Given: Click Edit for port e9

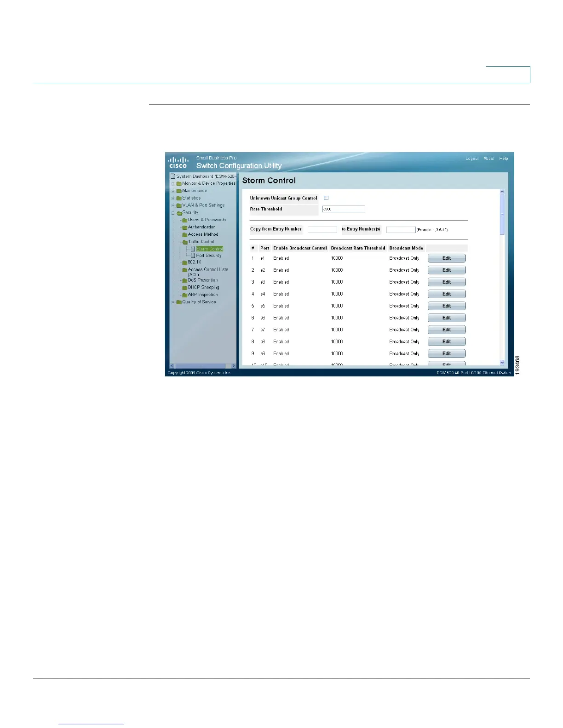Looking at the screenshot, I should [x=447, y=354].
